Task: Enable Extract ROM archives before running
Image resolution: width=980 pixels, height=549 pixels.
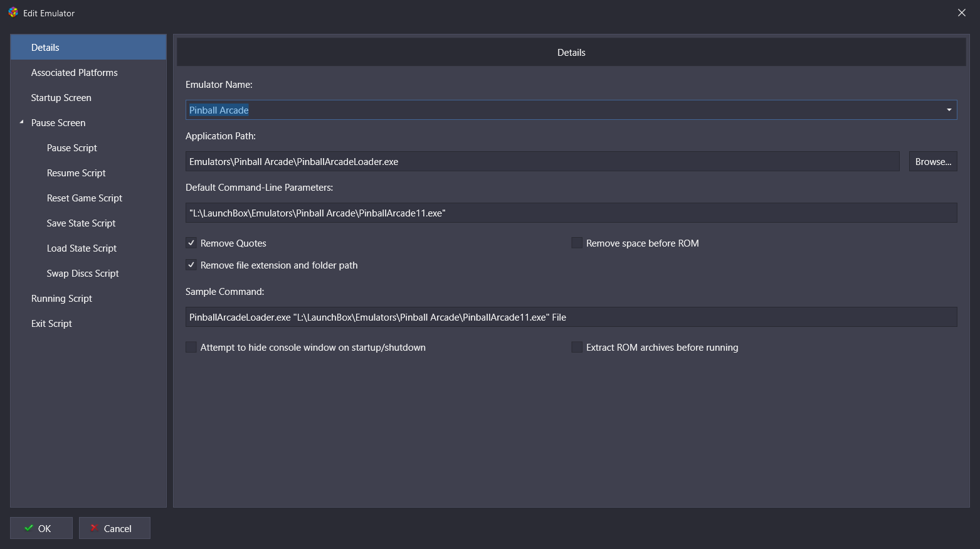Action: 577,347
